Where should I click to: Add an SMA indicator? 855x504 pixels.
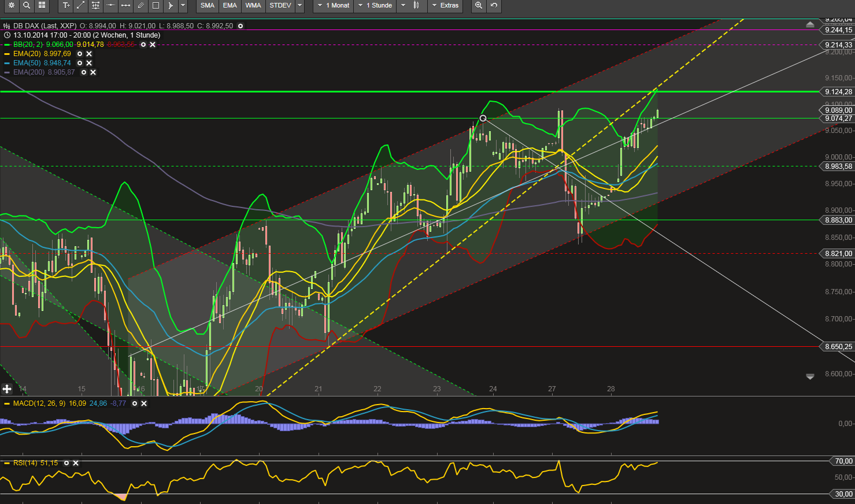208,5
